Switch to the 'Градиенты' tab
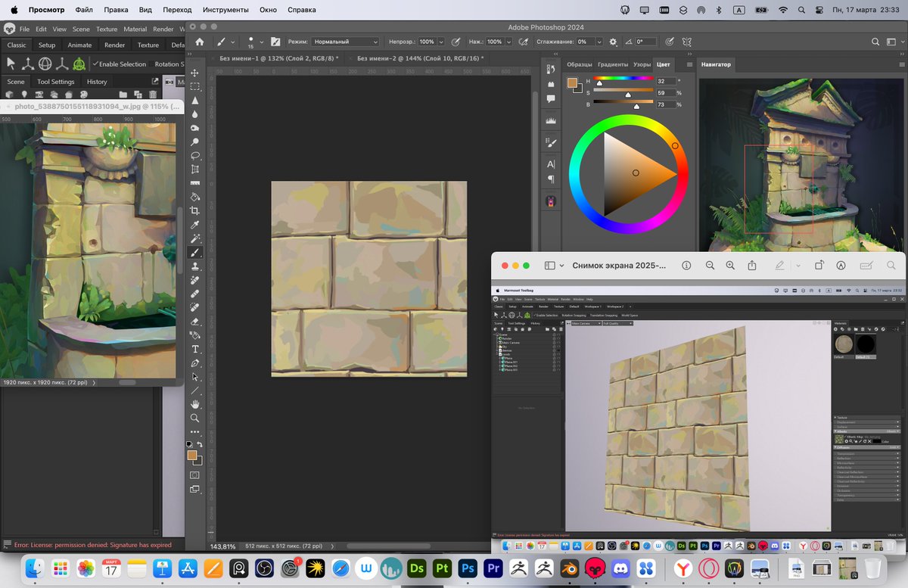908x588 pixels. [613, 64]
